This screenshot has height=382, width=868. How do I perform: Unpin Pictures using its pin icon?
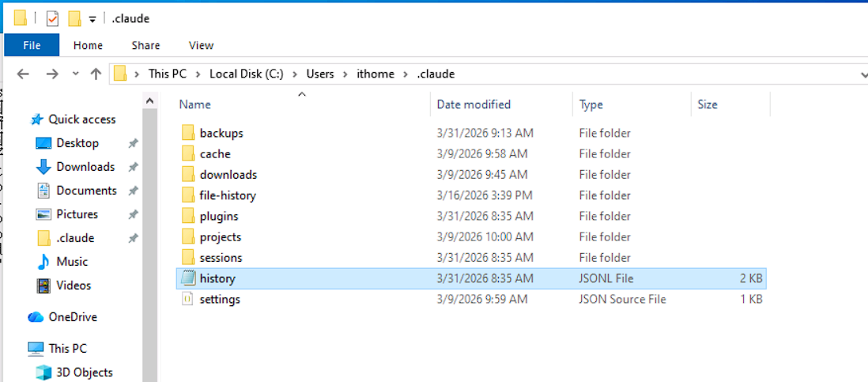(133, 214)
